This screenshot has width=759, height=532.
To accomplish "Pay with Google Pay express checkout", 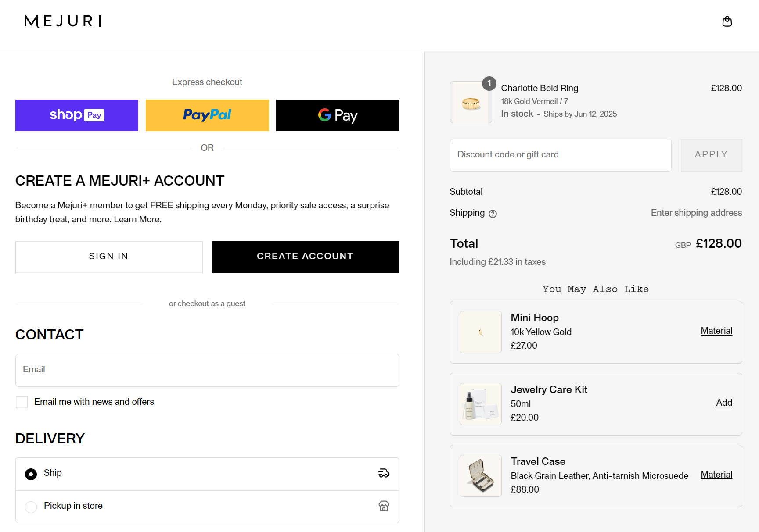I will (x=338, y=115).
